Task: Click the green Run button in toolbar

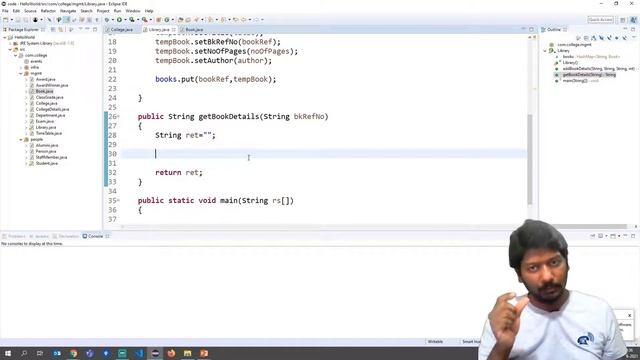Action: (119, 20)
